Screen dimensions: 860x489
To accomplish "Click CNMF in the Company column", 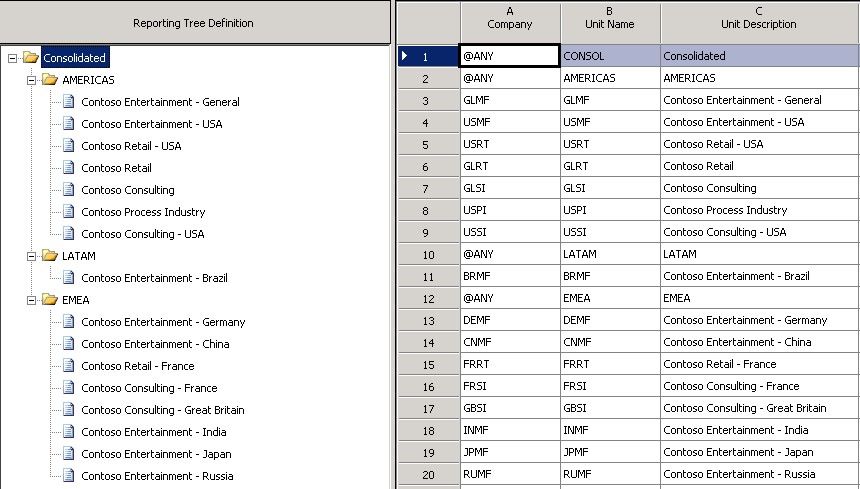I will tap(510, 342).
